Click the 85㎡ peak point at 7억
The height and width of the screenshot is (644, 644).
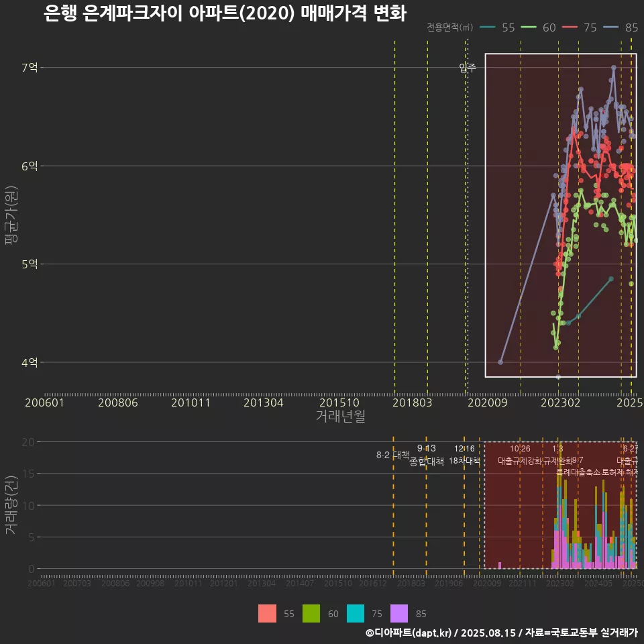tap(613, 67)
